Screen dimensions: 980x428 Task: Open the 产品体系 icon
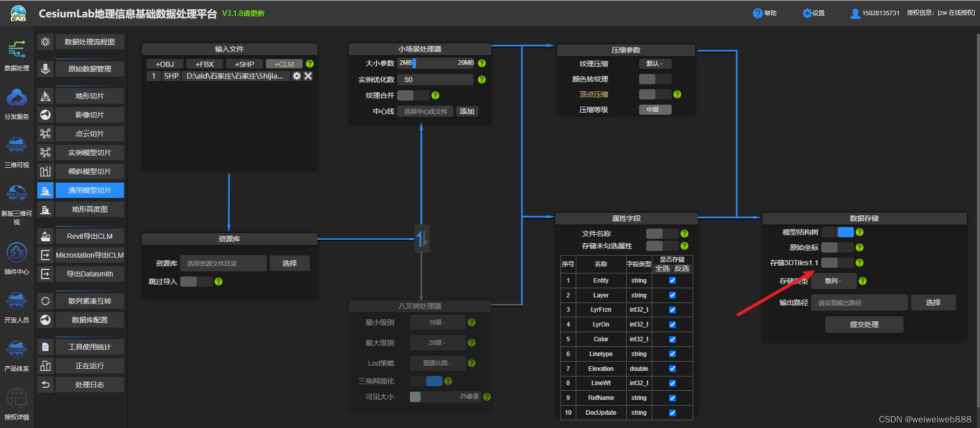17,349
